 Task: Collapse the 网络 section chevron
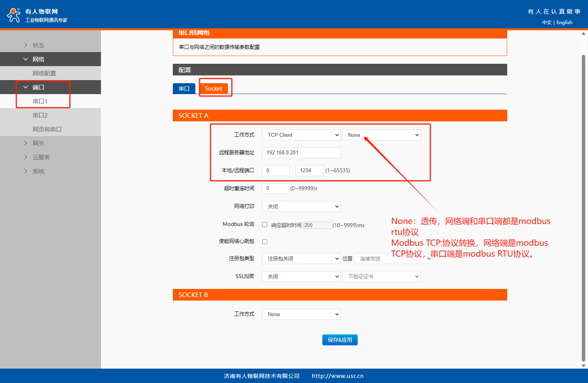click(x=26, y=59)
